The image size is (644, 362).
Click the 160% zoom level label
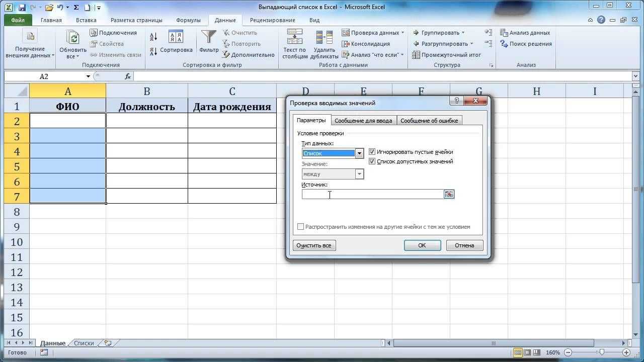coord(553,352)
